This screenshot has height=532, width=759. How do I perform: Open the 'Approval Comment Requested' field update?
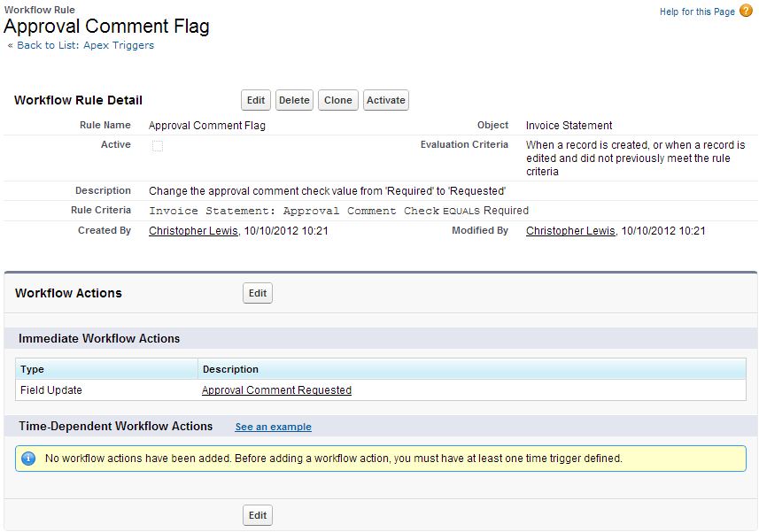point(275,389)
